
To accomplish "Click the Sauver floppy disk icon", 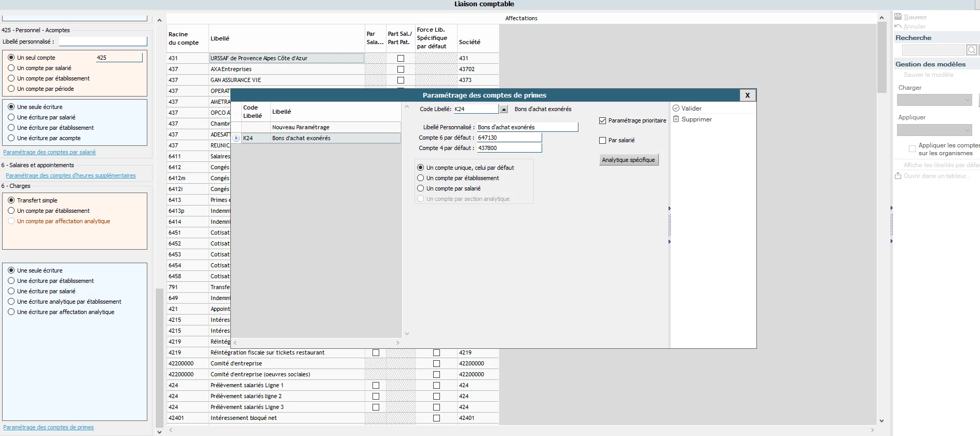I will 898,17.
